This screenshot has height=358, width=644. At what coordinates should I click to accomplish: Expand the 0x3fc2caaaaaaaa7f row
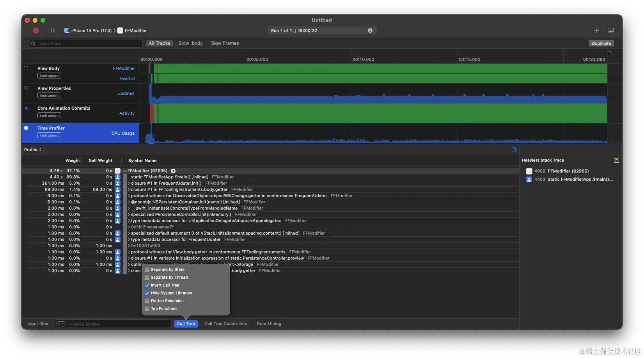[129, 227]
